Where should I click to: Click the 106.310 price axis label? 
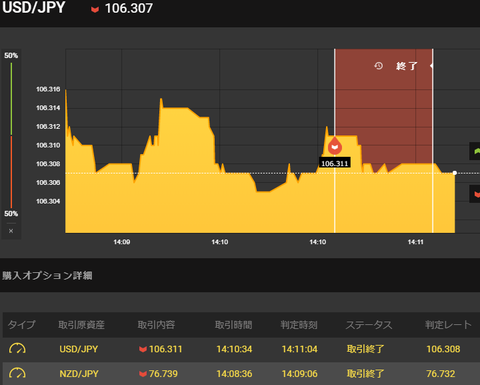(x=48, y=145)
